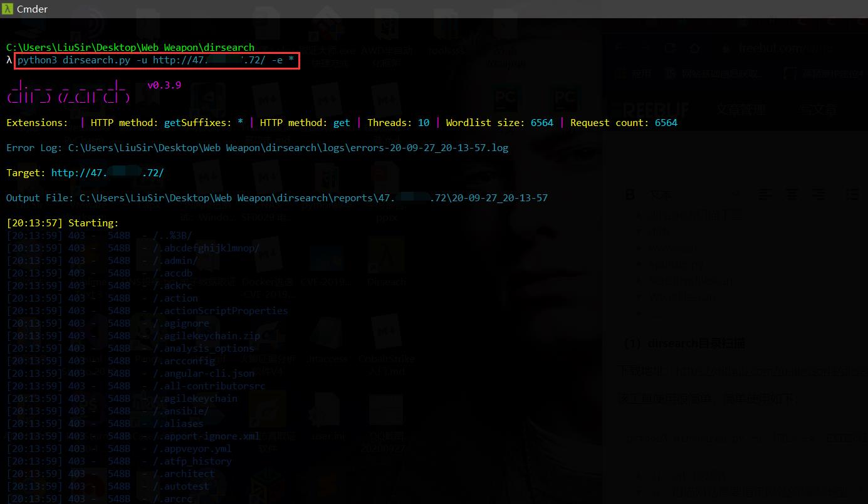Click the '/.atfp_history' result row
This screenshot has width=868, height=504.
(119, 461)
